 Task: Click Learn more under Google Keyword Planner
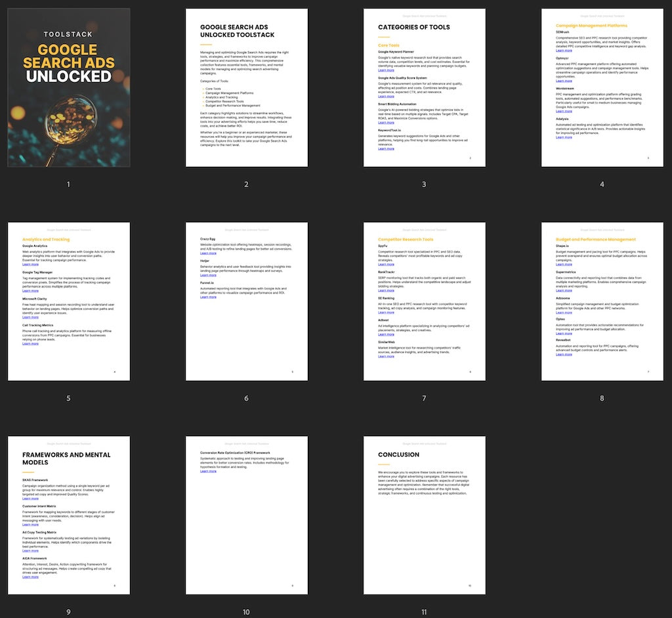pyautogui.click(x=386, y=70)
